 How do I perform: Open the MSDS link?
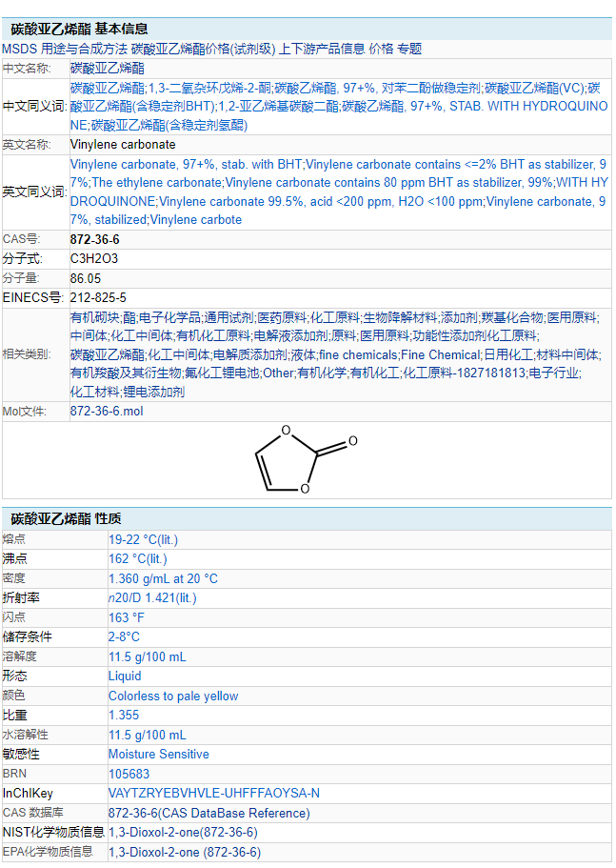pos(19,49)
